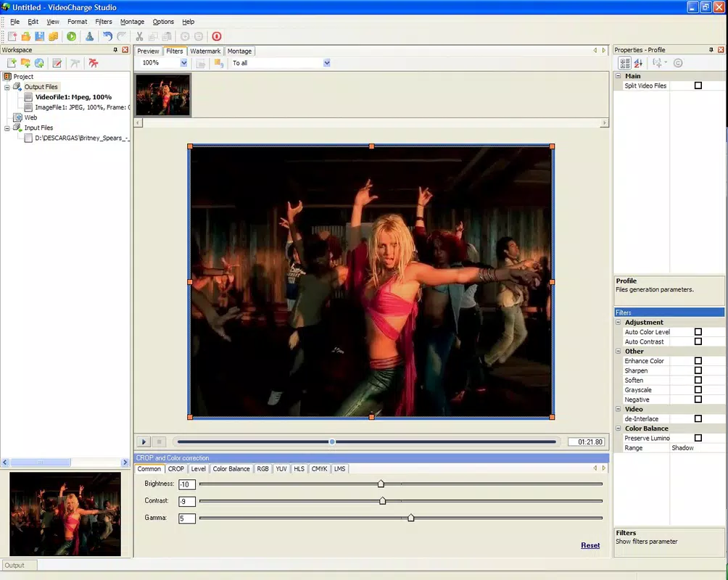Viewport: 728px width, 580px height.
Task: Click Add folder icon in Workspace toolbar
Action: (x=25, y=63)
